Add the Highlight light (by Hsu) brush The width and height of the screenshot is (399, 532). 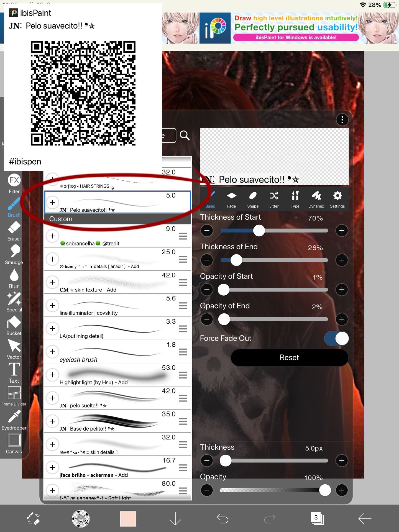point(52,375)
